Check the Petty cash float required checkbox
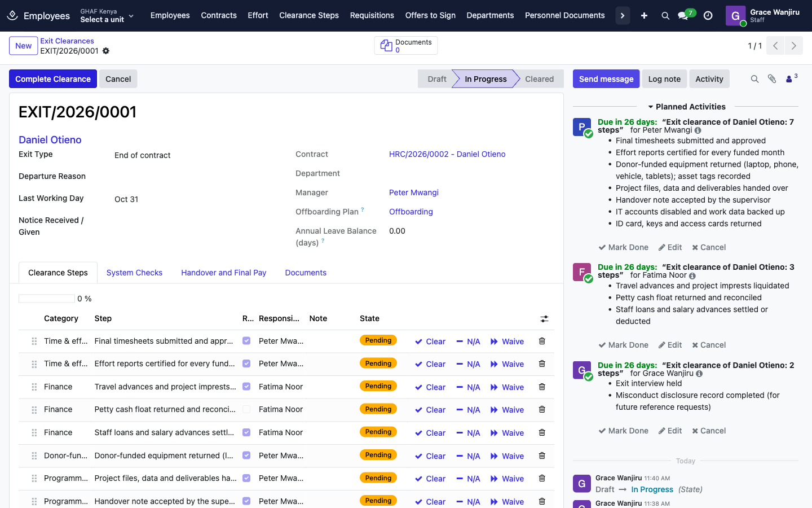 pos(246,409)
